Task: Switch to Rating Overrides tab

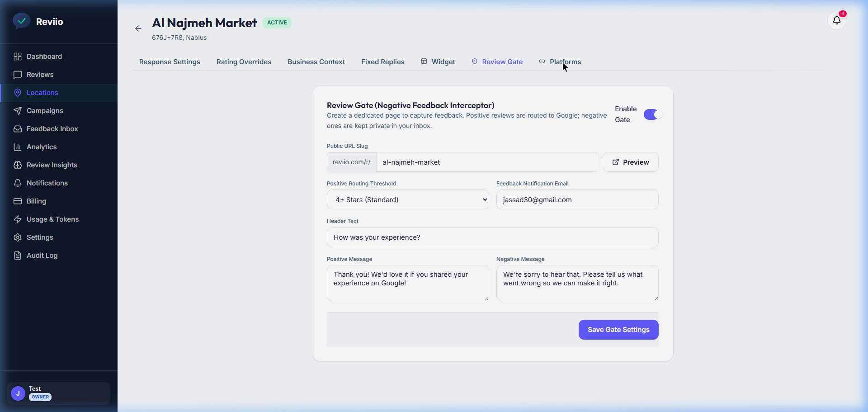Action: pos(244,62)
